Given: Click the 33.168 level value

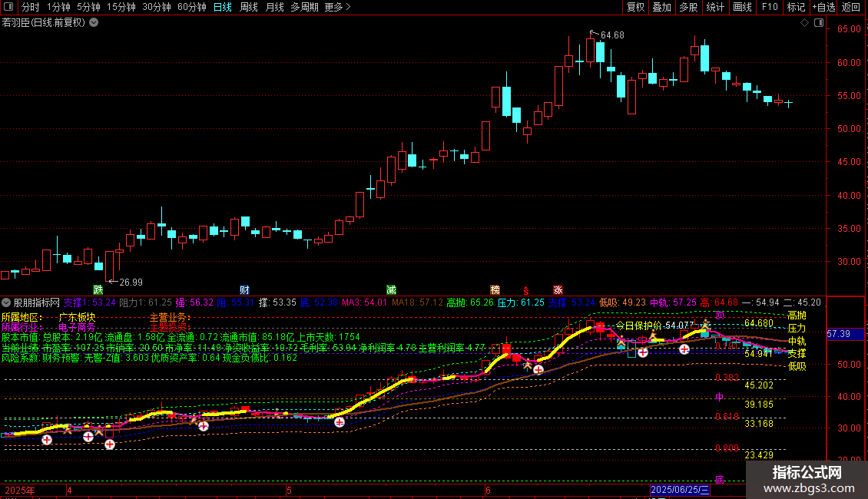Looking at the screenshot, I should (758, 424).
